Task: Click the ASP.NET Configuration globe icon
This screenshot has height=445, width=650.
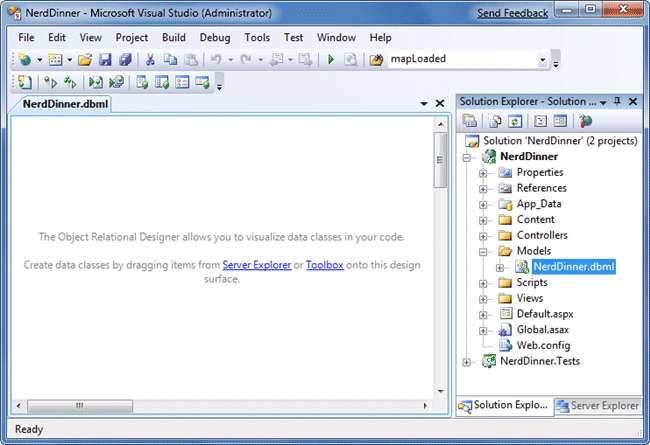Action: coord(586,121)
